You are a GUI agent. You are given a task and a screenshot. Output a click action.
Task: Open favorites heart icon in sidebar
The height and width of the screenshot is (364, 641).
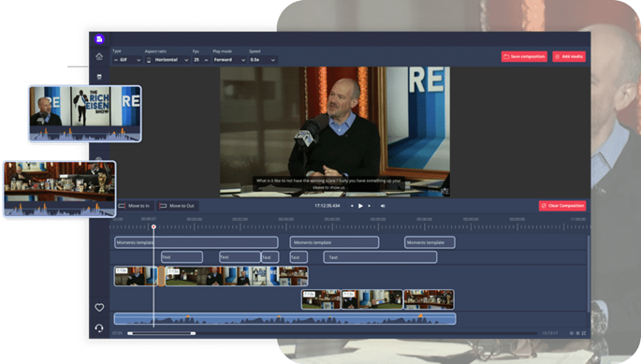pos(99,307)
